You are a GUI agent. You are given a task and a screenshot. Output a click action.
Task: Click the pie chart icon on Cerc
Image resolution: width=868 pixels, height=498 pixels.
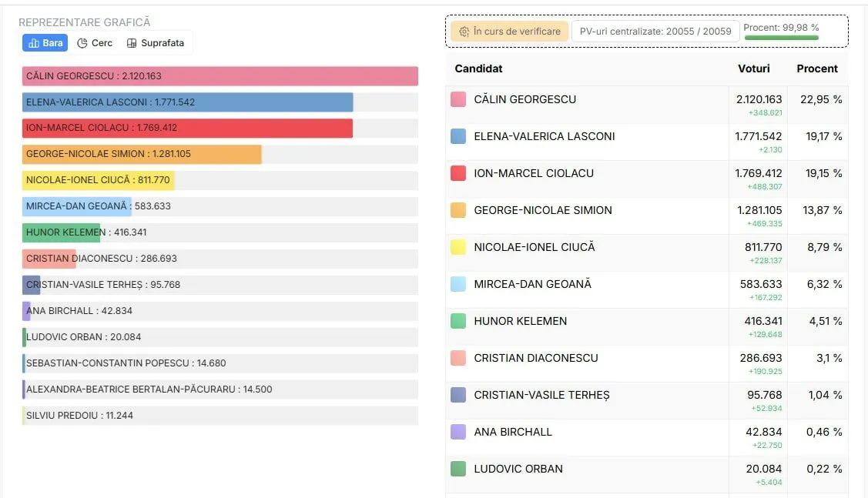tap(82, 43)
